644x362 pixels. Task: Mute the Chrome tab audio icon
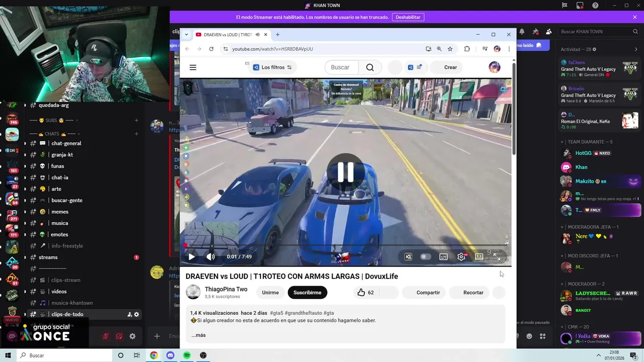click(x=258, y=35)
